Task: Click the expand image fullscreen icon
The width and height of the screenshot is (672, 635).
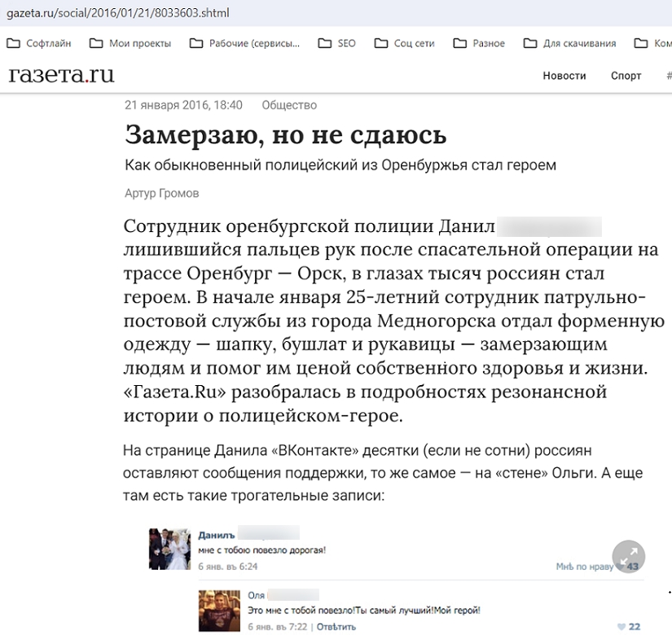Action: pos(628,558)
